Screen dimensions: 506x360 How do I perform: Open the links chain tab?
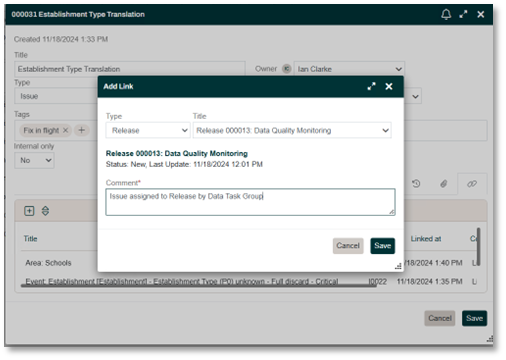(x=472, y=184)
